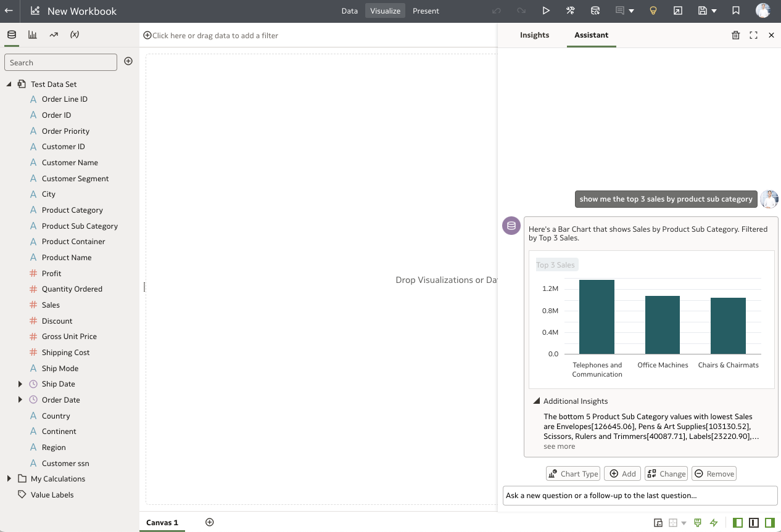
Task: Click the refresh data icon in the toolbar
Action: pos(596,10)
